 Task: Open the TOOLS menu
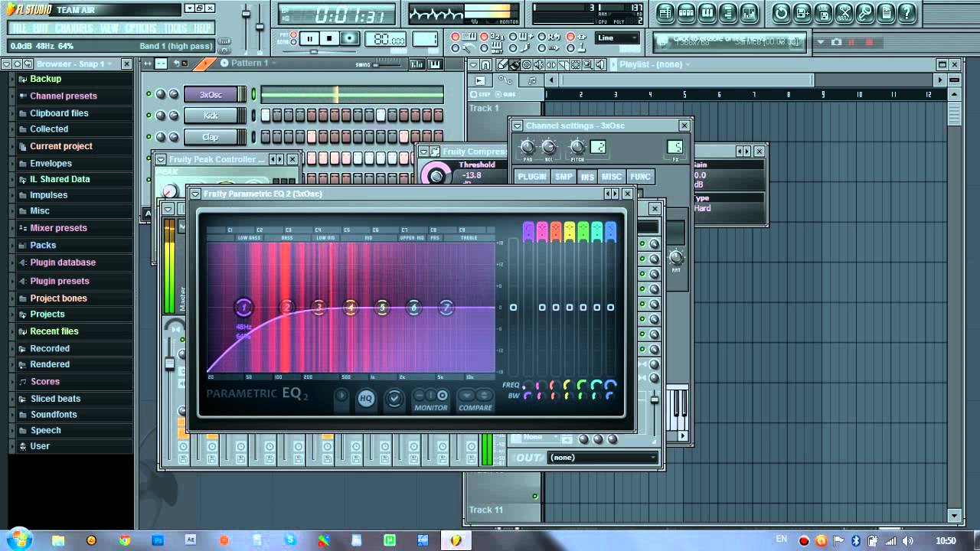tap(175, 28)
